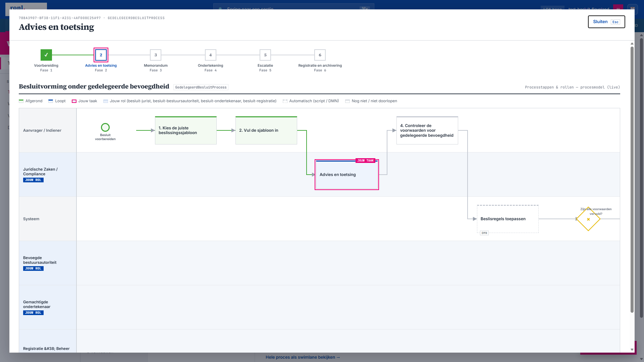Screen dimensions: 644x362
Task: Click the green checkmark Voorbereiding step
Action: [x=46, y=55]
